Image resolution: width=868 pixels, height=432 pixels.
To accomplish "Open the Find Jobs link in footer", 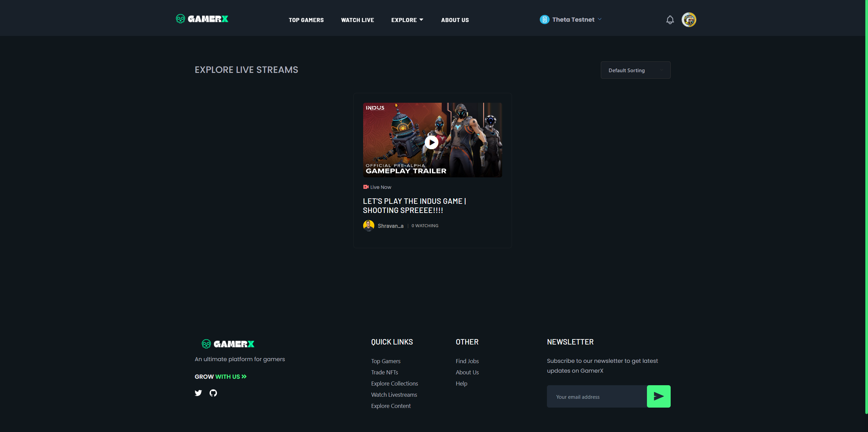I will [x=467, y=361].
